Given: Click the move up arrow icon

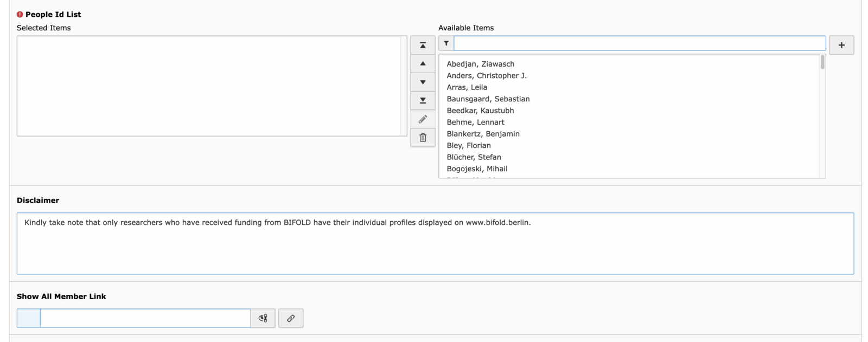Looking at the screenshot, I should tap(423, 63).
